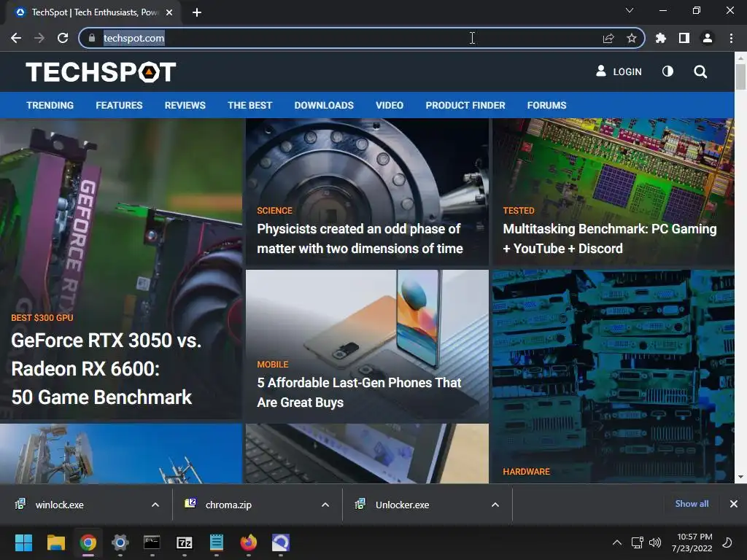View site info via the lock icon
Image resolution: width=747 pixels, height=560 pixels.
point(92,38)
